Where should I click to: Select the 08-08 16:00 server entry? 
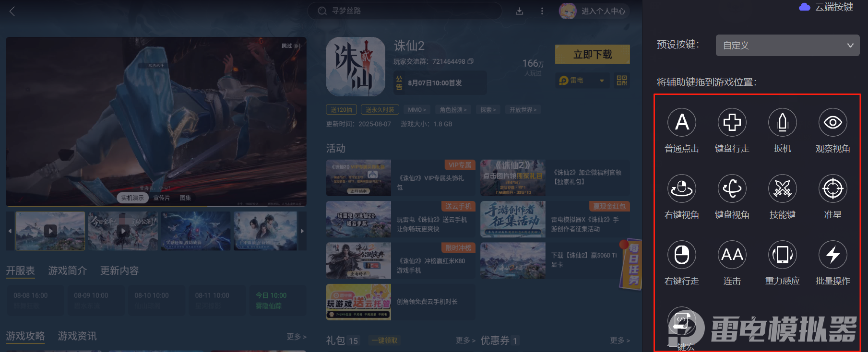[35, 301]
